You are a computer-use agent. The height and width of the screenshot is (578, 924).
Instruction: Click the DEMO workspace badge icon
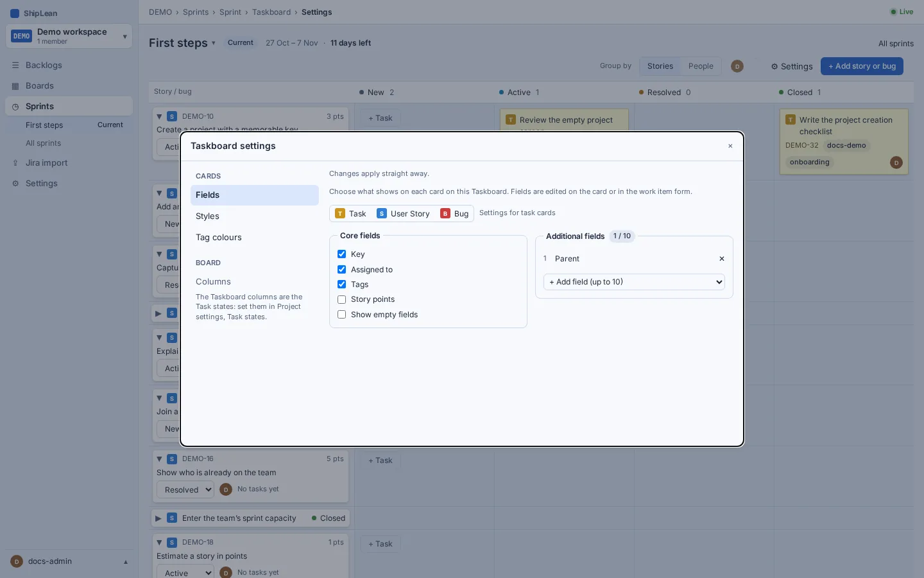(21, 36)
